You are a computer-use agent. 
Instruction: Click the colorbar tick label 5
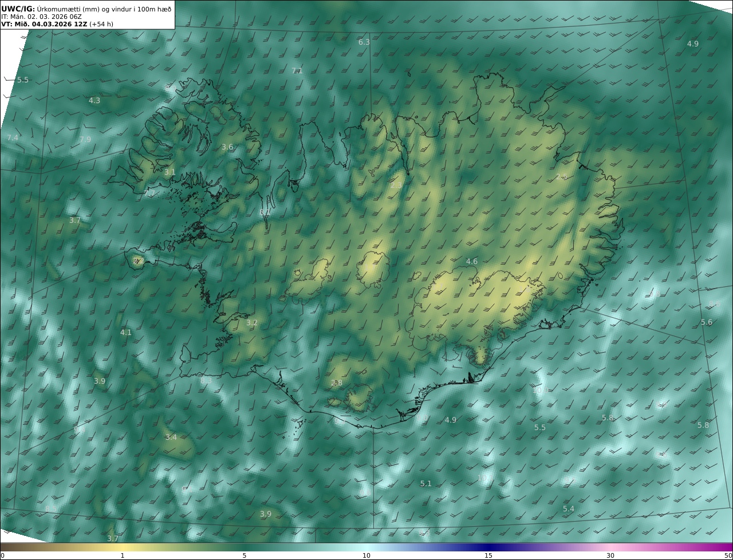coord(245,555)
